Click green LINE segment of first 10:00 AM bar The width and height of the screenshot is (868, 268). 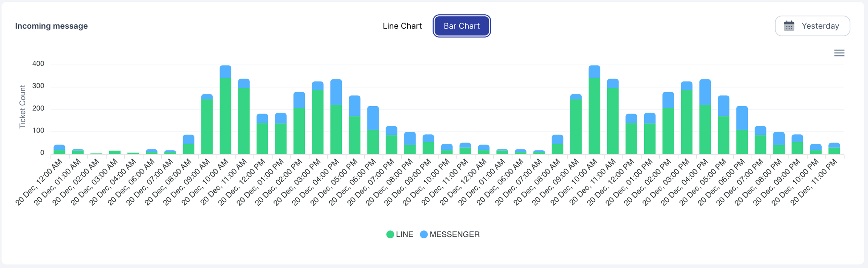(225, 117)
